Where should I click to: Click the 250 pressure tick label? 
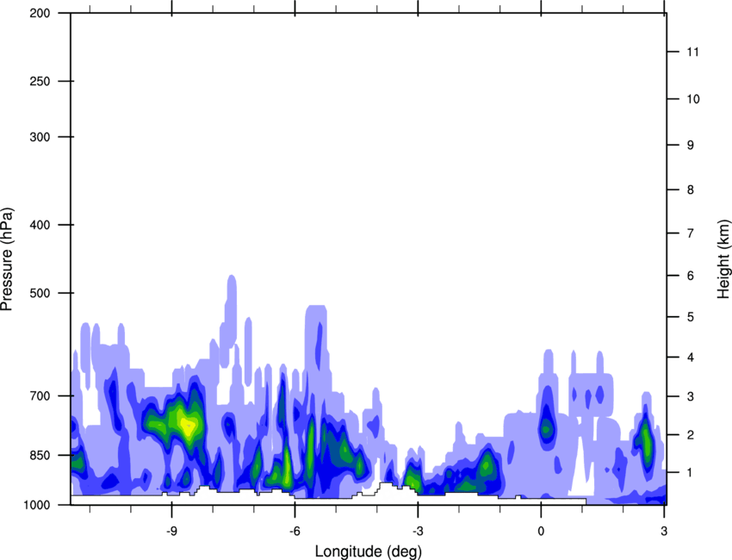[x=40, y=81]
